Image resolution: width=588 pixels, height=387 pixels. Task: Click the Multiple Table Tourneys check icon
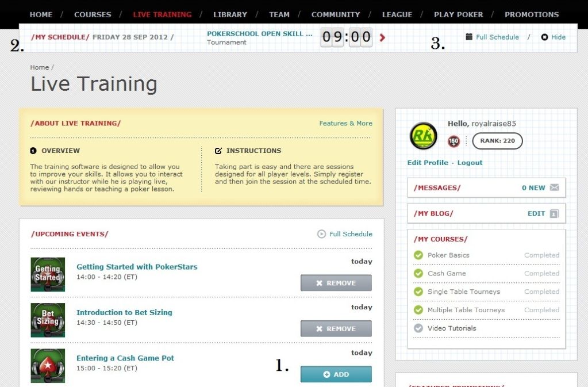point(418,310)
